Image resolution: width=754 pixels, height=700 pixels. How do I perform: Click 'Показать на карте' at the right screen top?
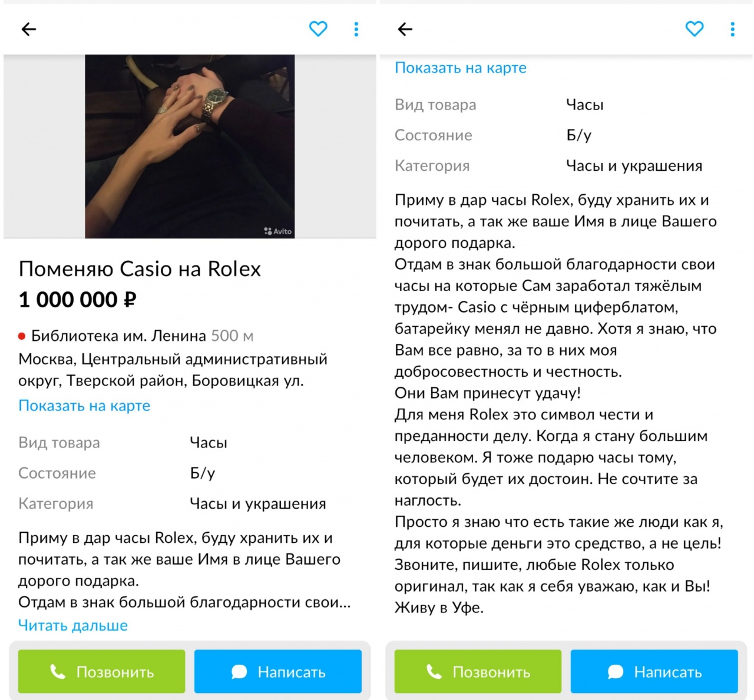[461, 68]
